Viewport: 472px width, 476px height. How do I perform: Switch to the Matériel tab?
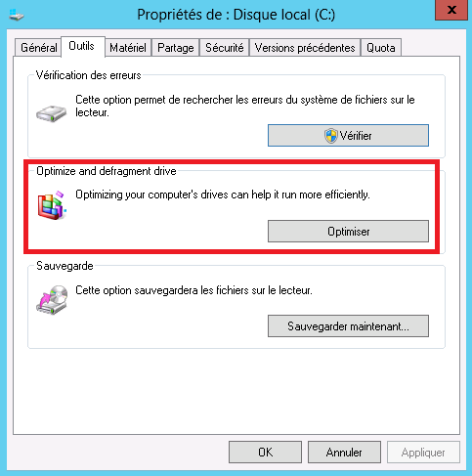point(128,48)
